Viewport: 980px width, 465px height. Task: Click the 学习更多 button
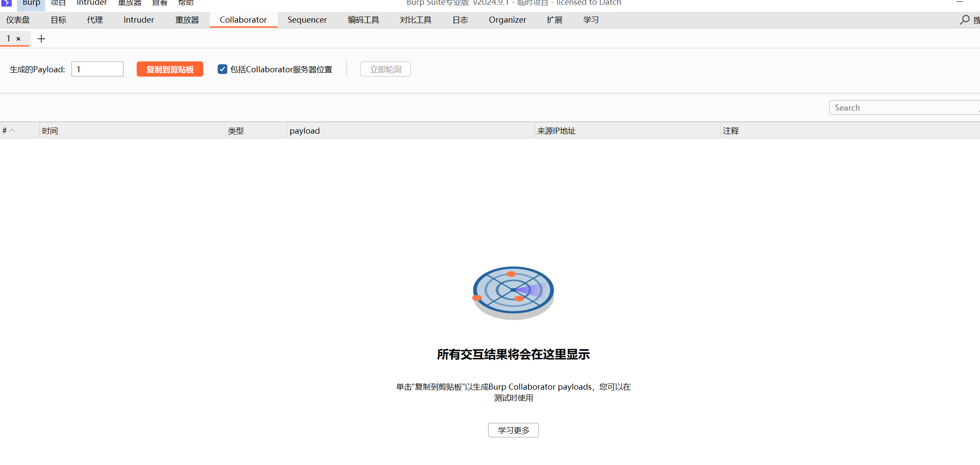(513, 430)
